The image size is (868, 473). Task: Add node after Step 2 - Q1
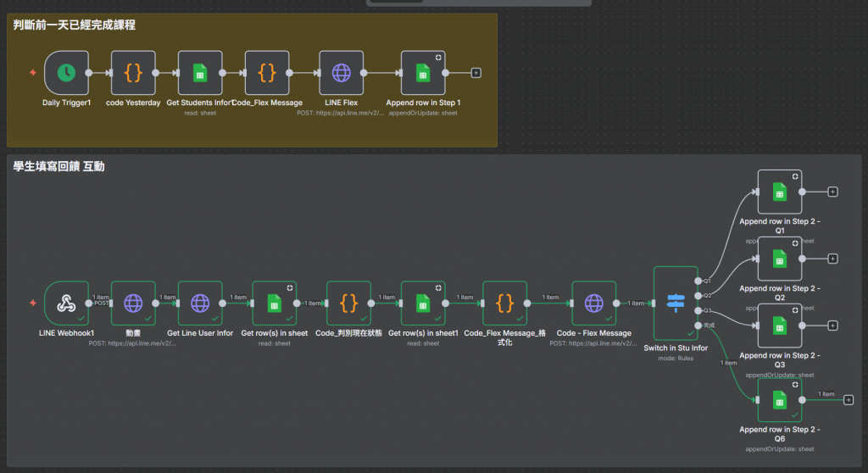pos(832,192)
